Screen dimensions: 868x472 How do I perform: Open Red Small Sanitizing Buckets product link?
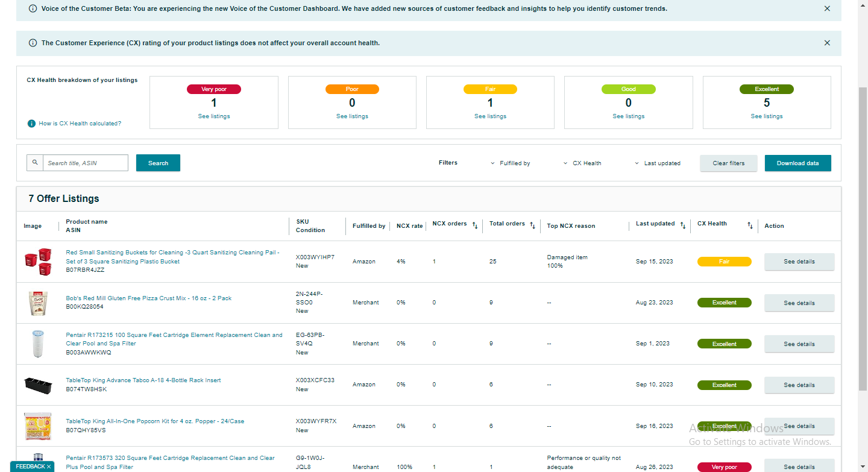172,257
